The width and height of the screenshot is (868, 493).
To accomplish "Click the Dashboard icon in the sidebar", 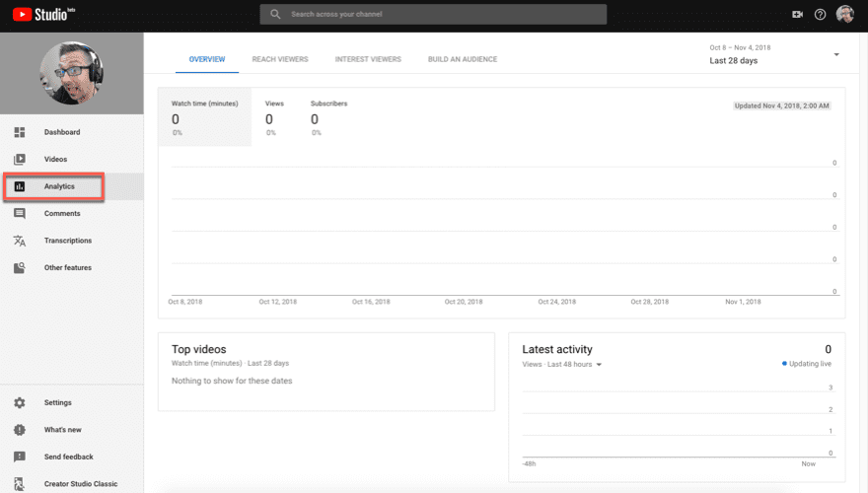I will 20,132.
